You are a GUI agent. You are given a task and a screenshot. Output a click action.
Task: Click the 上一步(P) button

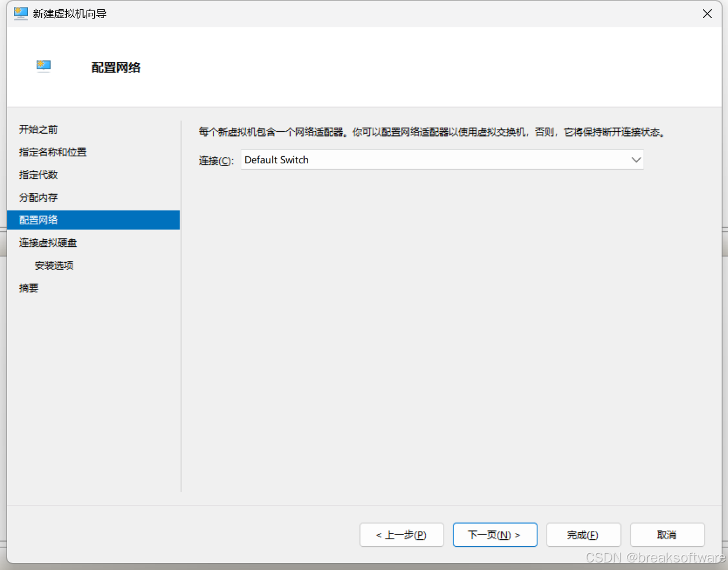click(401, 535)
